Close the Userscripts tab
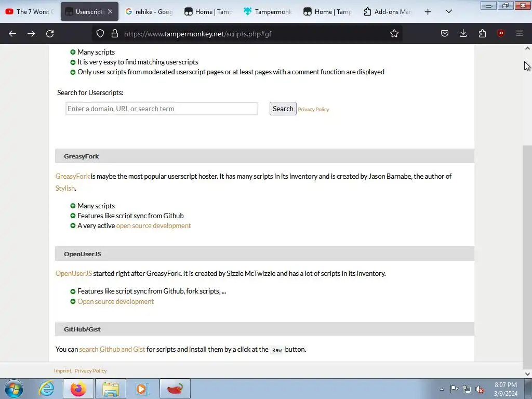Viewport: 532px width, 399px height. [110, 11]
